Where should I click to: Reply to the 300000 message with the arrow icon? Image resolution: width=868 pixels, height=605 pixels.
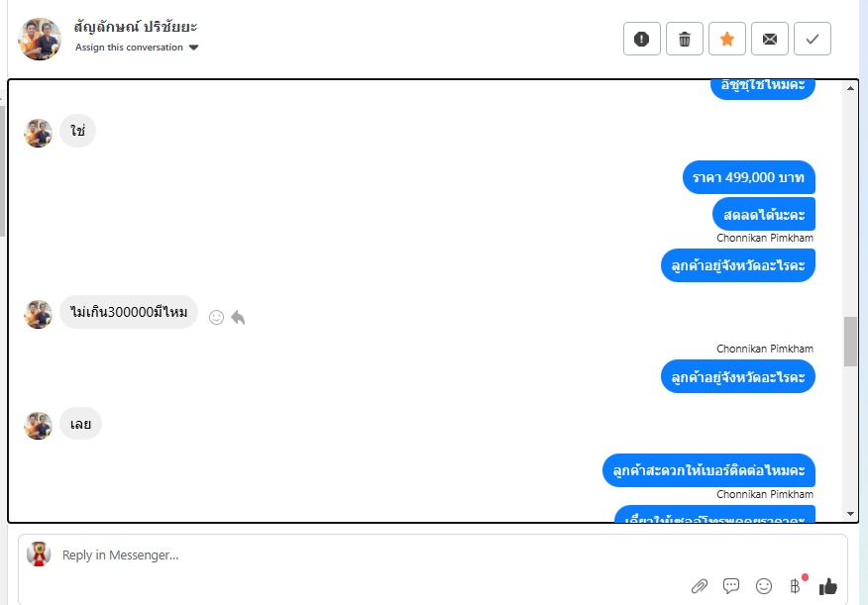pyautogui.click(x=238, y=317)
